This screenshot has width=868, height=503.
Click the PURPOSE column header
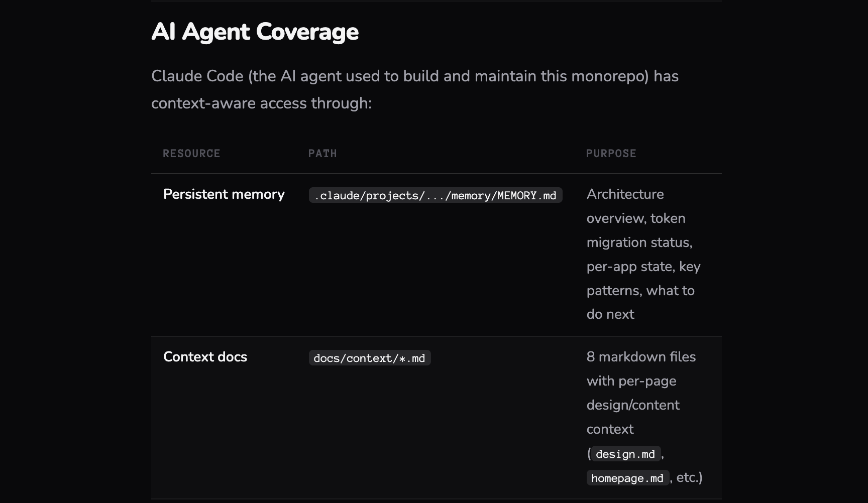click(611, 154)
